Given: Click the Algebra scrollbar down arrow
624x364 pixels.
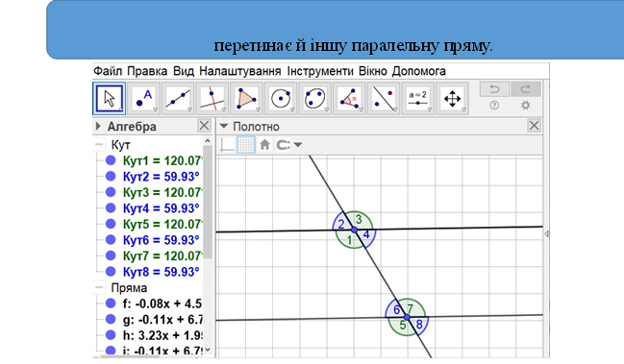Looking at the screenshot, I should pos(208,350).
